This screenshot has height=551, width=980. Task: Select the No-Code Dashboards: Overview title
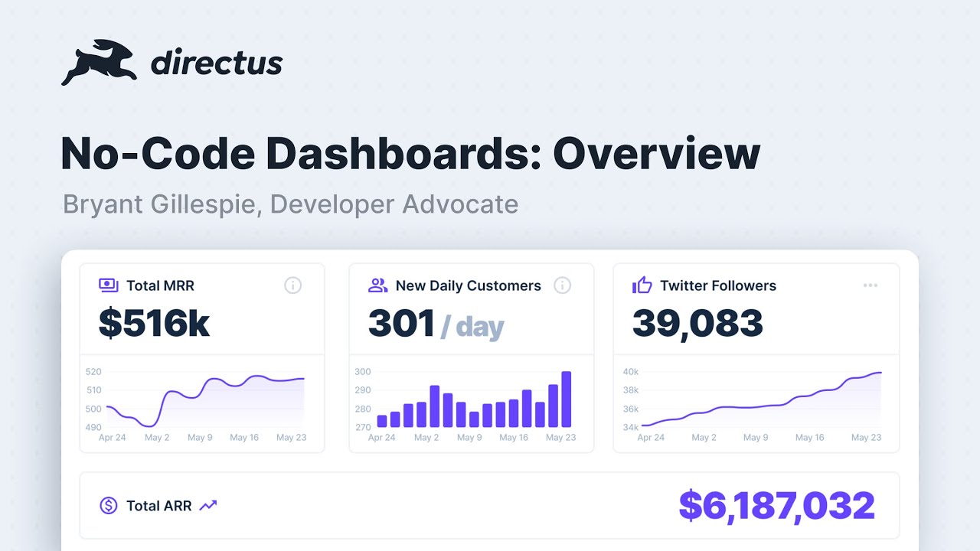(410, 154)
